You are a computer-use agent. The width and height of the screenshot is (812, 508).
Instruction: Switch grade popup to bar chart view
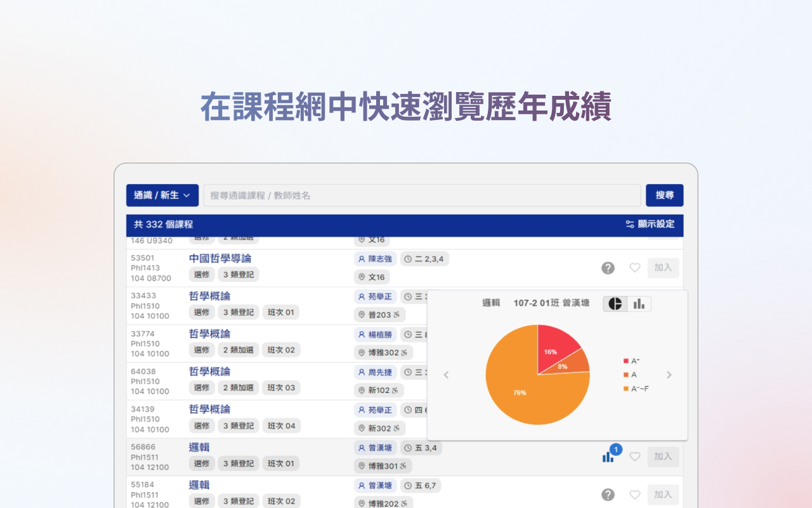pos(638,304)
